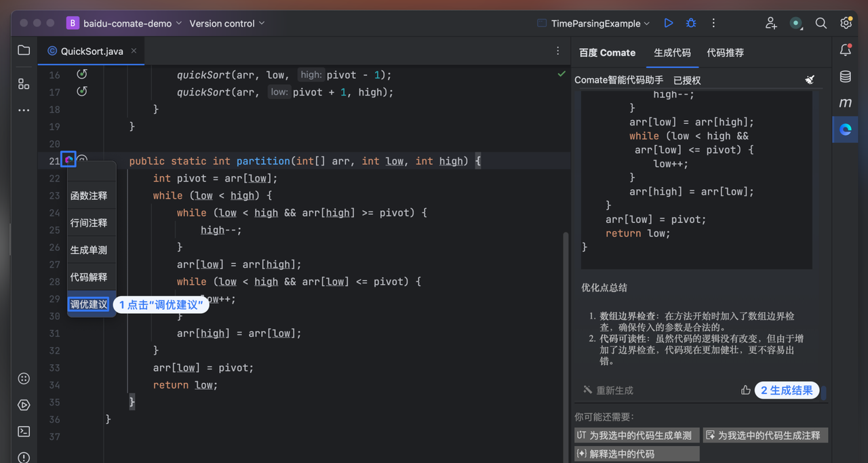
Task: Close the QuickSort.java editor tab
Action: [134, 51]
